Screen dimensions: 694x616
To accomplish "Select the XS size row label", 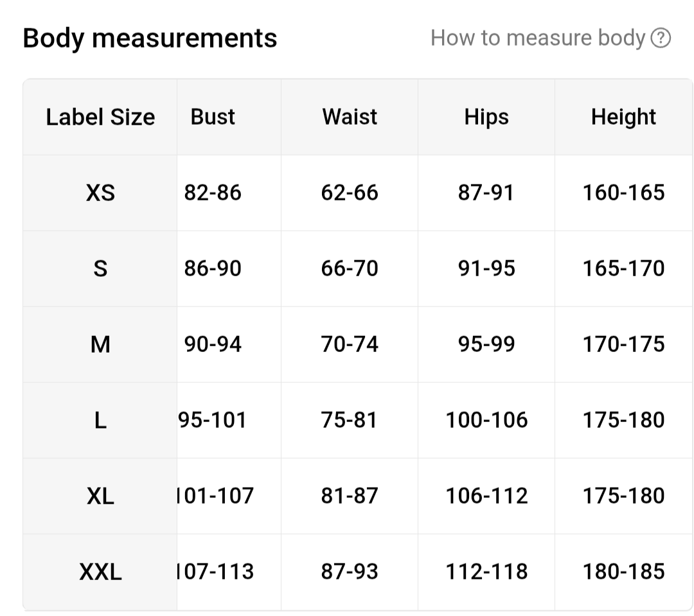I will 100,193.
